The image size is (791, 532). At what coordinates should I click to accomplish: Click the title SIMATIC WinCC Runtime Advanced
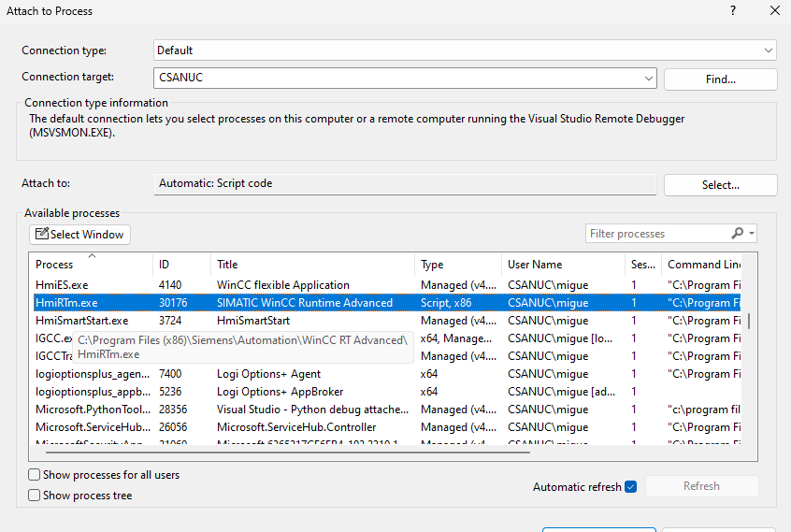click(x=305, y=303)
